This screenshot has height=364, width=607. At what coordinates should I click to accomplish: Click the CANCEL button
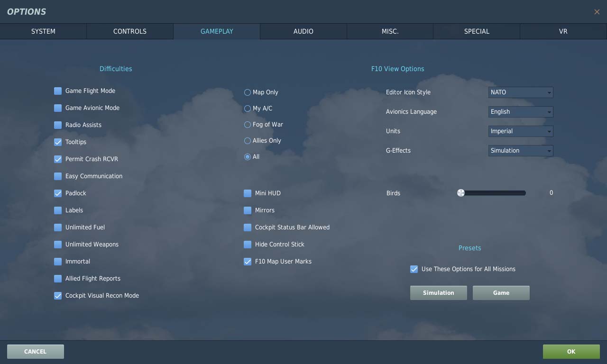36,352
